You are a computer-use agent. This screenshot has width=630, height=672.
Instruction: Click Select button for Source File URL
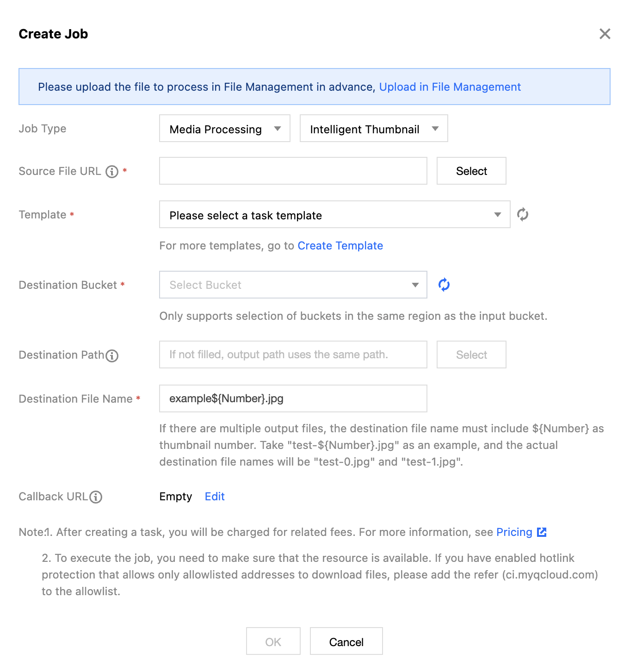pyautogui.click(x=471, y=171)
